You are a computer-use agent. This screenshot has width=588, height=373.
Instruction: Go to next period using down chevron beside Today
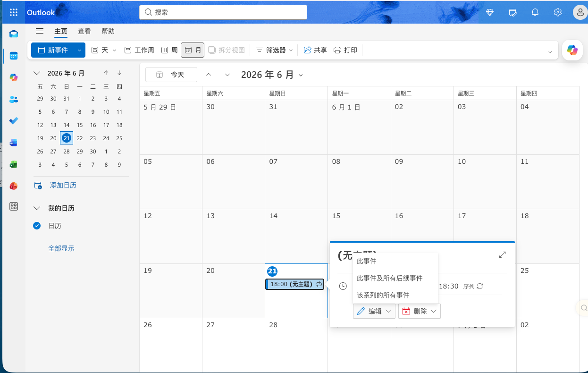pyautogui.click(x=227, y=75)
